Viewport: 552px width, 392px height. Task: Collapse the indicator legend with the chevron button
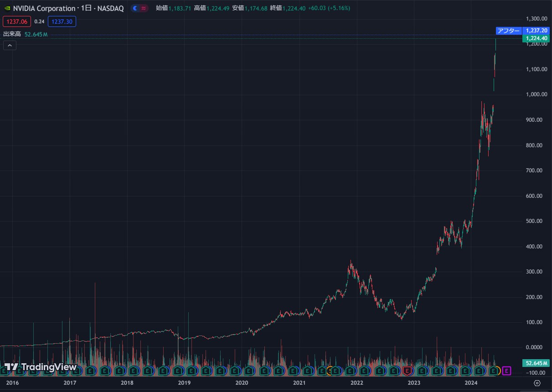click(10, 45)
